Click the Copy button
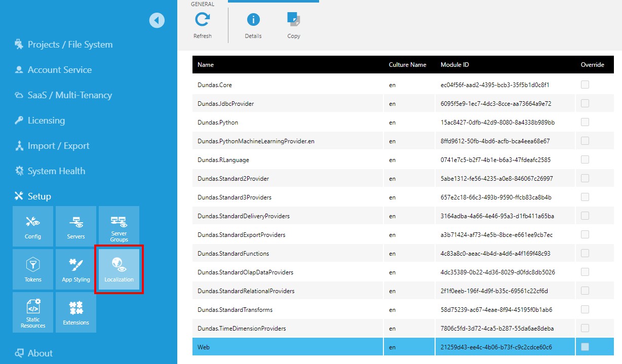This screenshot has height=364, width=622. click(x=293, y=23)
